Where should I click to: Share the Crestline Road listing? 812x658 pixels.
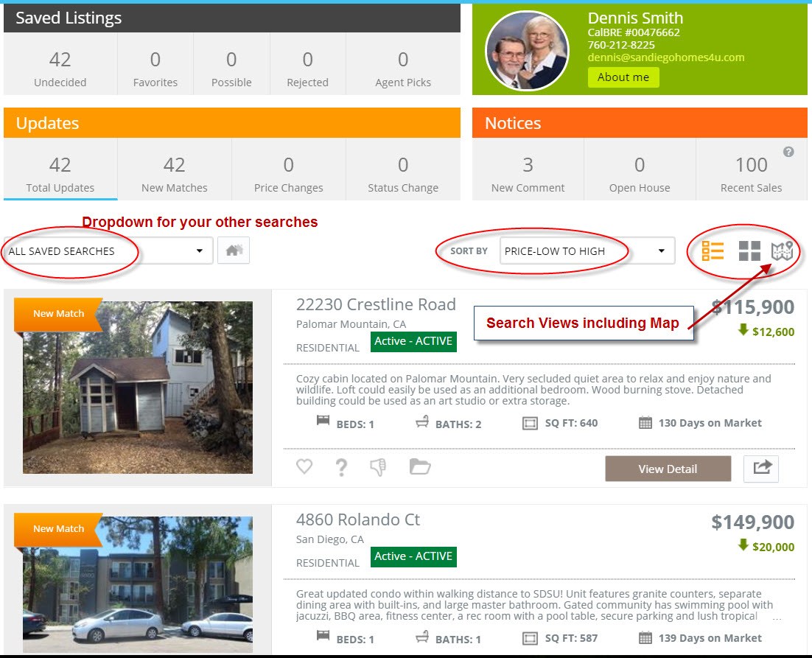click(761, 469)
